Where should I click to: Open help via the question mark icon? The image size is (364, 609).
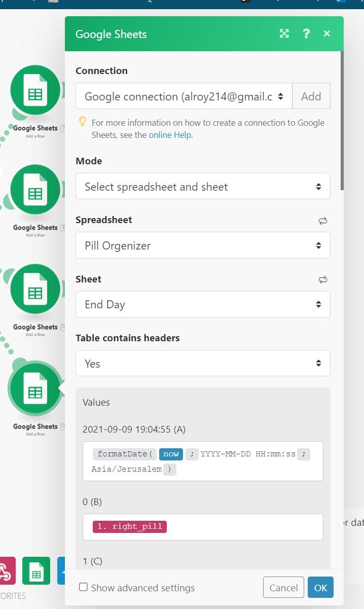(x=306, y=33)
